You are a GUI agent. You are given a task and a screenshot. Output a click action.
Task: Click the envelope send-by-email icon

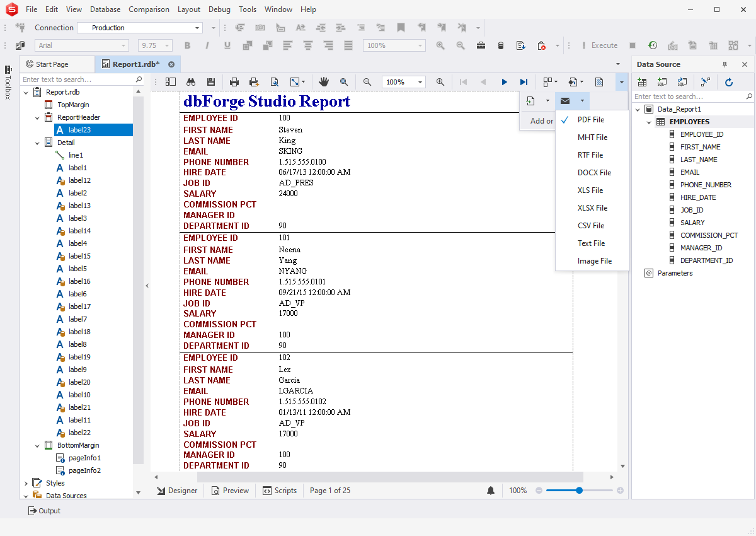(x=565, y=101)
